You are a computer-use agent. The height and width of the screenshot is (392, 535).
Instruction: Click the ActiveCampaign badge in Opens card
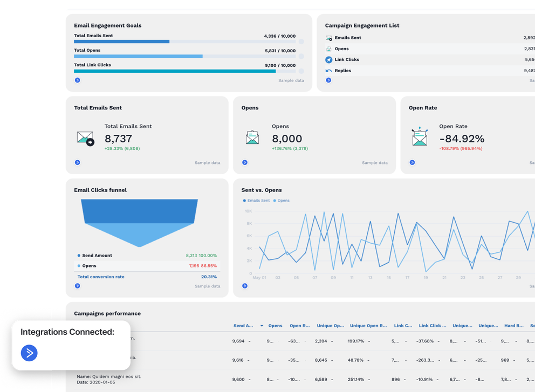coord(245,162)
